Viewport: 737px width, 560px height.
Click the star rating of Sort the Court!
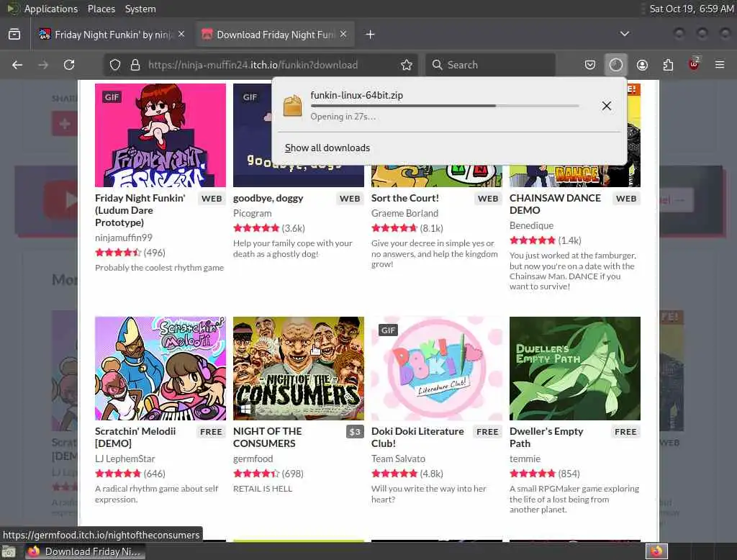pyautogui.click(x=394, y=228)
